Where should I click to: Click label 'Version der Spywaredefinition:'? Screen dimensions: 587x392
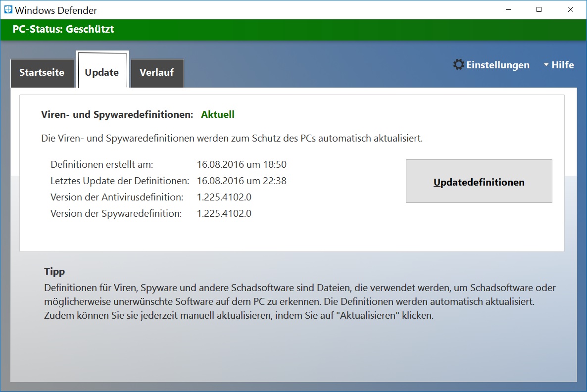tap(116, 213)
